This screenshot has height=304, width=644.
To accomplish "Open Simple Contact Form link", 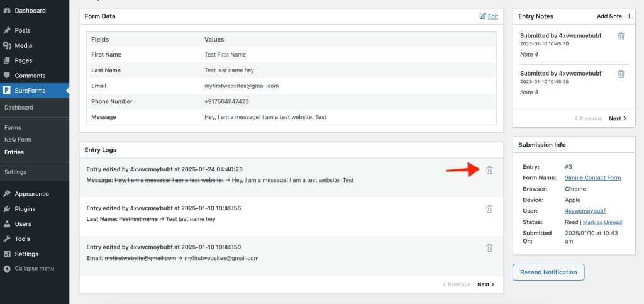I will click(x=592, y=177).
